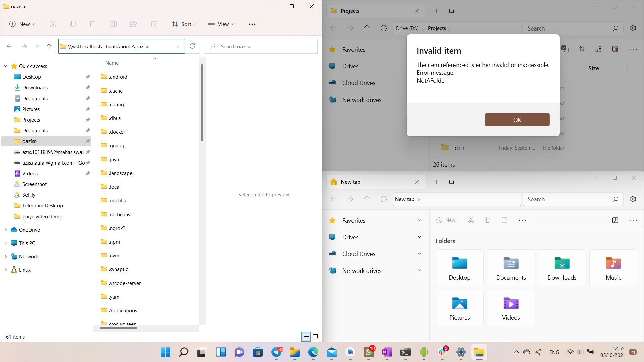This screenshot has height=362, width=644.
Task: Open the See more ellipsis menu in Explorer
Action: (x=252, y=24)
